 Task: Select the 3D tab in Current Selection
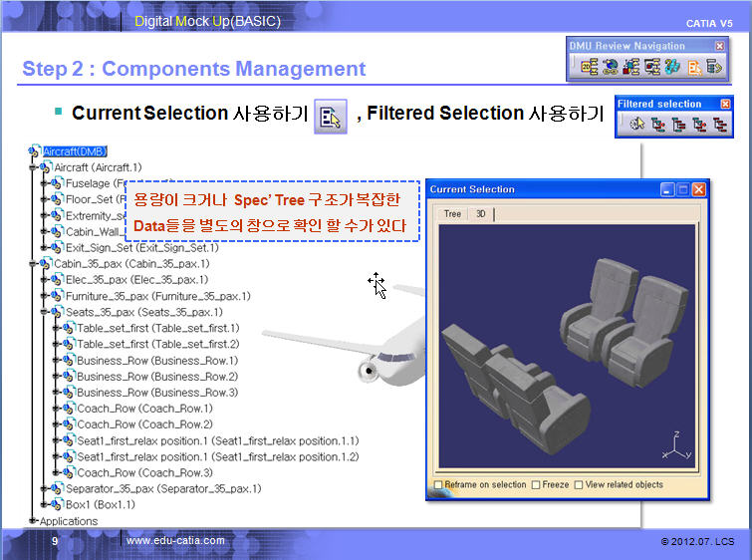pyautogui.click(x=481, y=214)
